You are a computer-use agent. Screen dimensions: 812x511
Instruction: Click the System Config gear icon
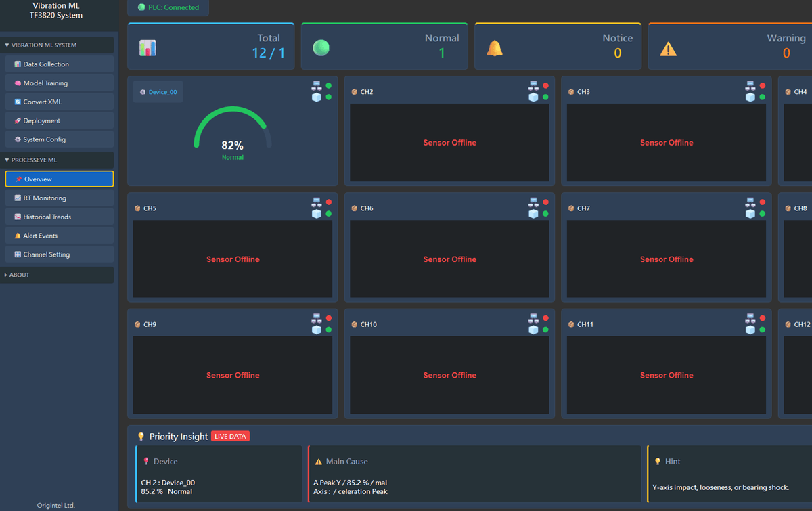click(18, 139)
